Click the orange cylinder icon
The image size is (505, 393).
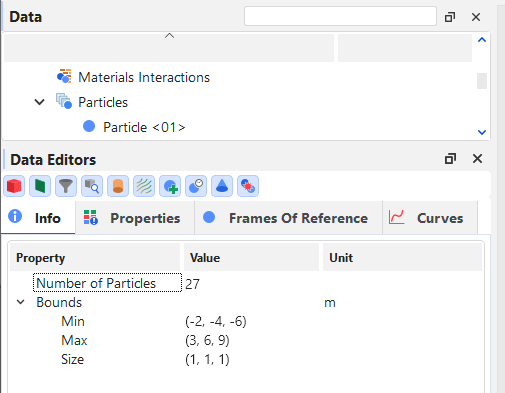tap(118, 186)
